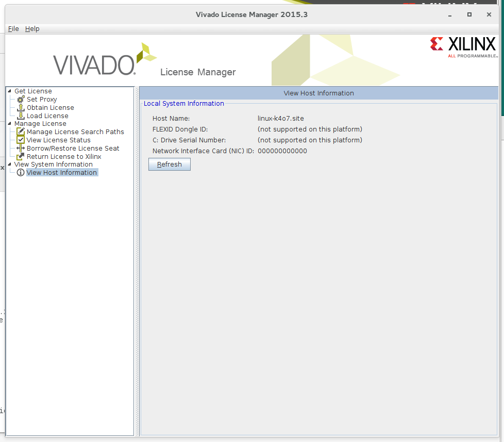
Task: Click the Manage License Search Paths pencil icon
Action: 21,132
